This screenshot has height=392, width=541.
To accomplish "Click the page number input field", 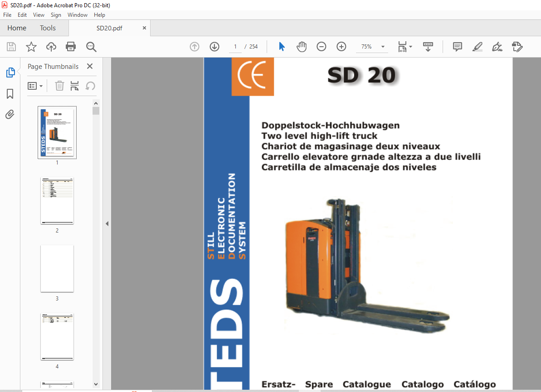I will click(x=235, y=47).
